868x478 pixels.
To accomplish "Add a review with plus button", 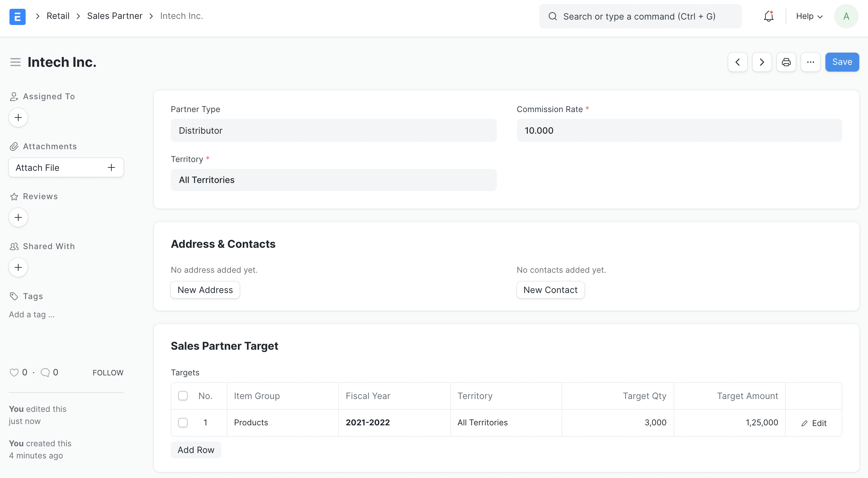I will click(x=18, y=217).
